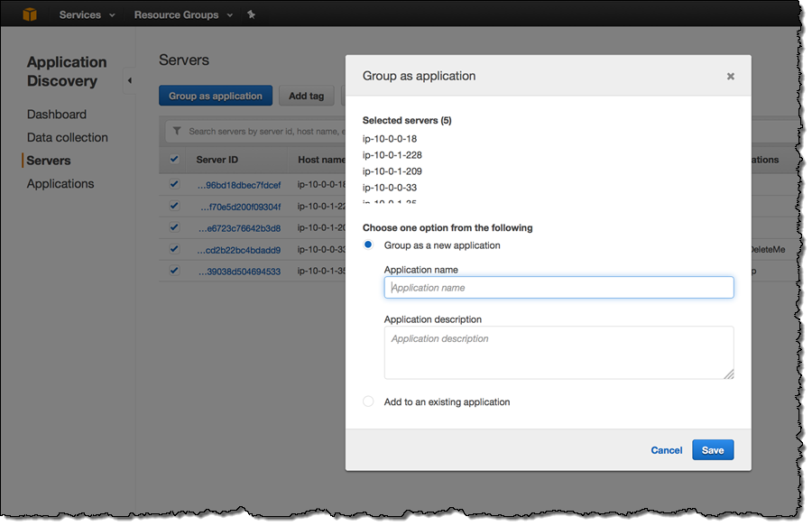Uncheck server ...96bd18dbec7fdcef
The width and height of the screenshot is (812, 526).
[x=174, y=183]
